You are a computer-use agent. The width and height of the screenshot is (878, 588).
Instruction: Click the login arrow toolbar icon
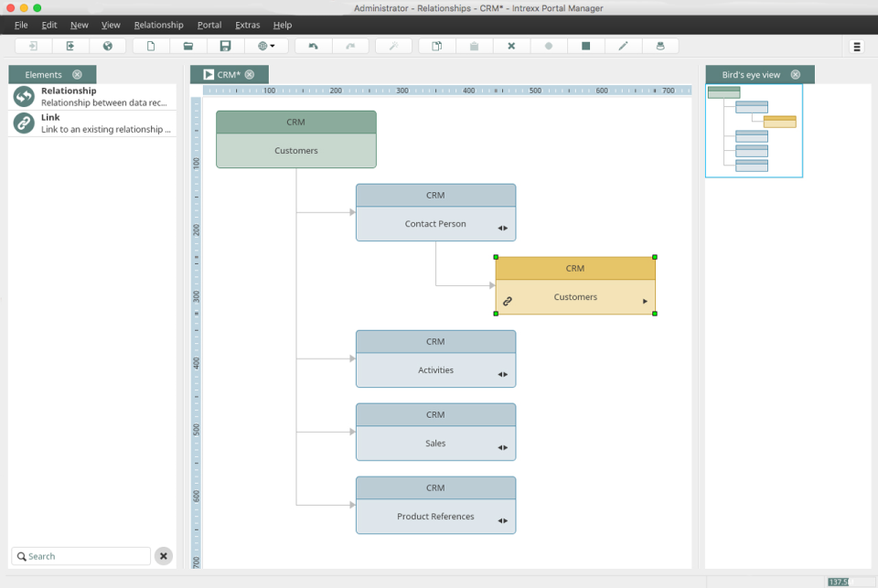coord(33,46)
